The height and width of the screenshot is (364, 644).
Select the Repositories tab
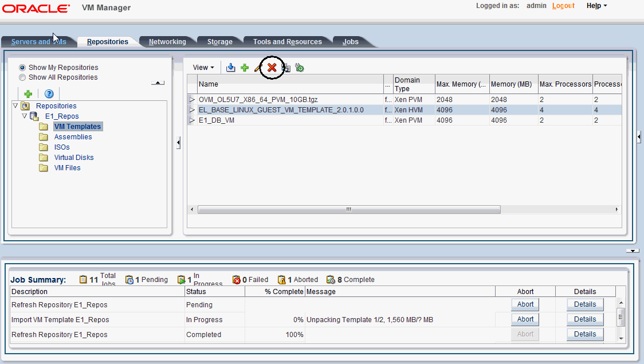coord(108,41)
